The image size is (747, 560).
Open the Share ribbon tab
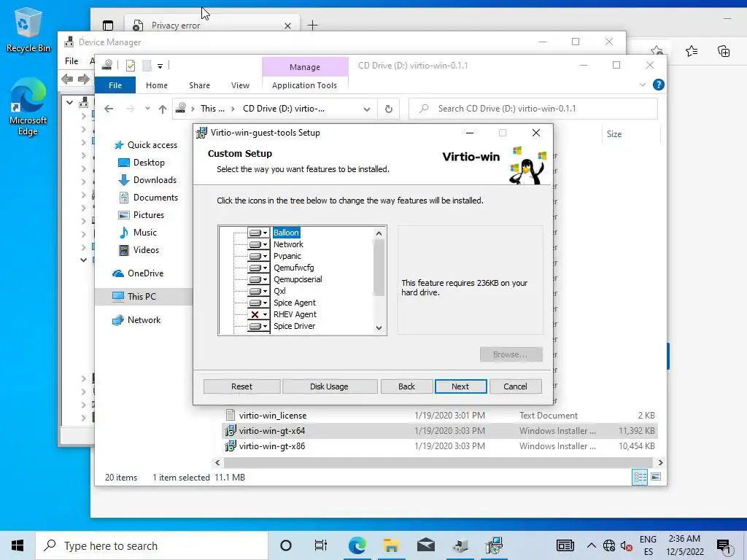(x=199, y=85)
